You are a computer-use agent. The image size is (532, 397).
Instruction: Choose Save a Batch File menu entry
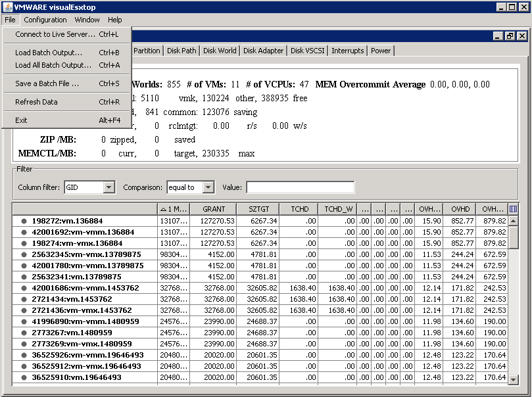pos(67,83)
